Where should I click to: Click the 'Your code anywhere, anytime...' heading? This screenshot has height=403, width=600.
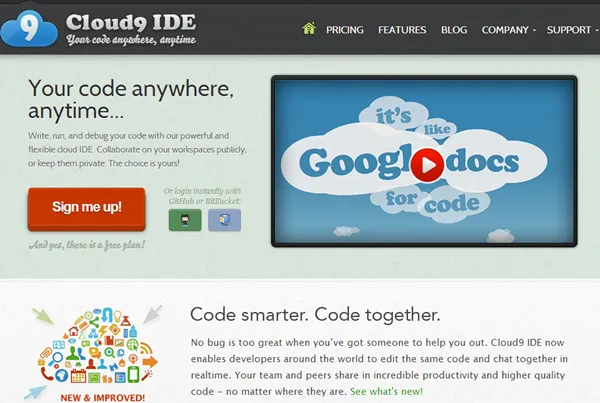(131, 100)
